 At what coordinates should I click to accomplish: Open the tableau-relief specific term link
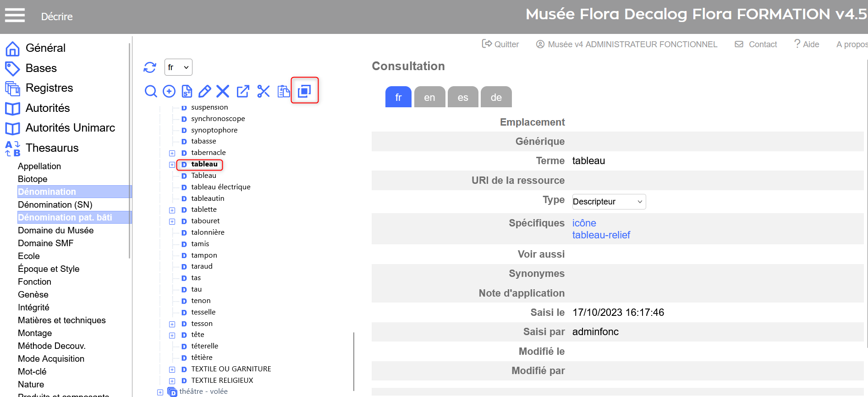pyautogui.click(x=601, y=235)
